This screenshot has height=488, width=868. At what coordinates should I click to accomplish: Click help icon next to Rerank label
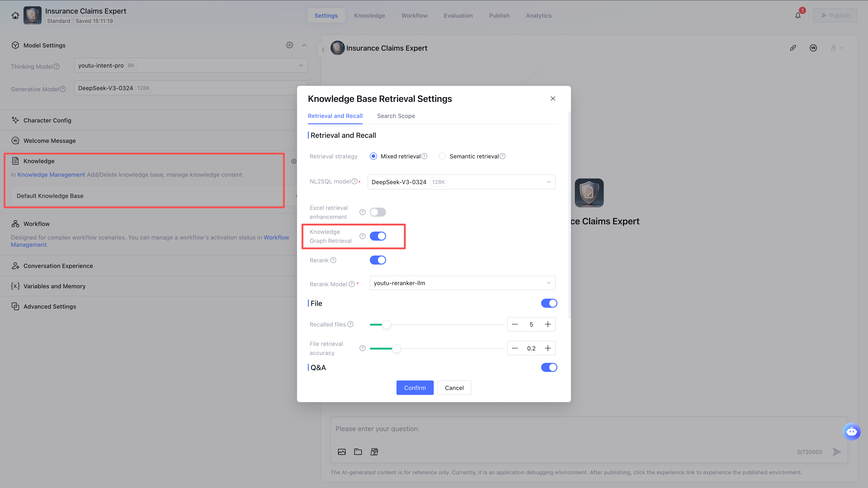333,260
